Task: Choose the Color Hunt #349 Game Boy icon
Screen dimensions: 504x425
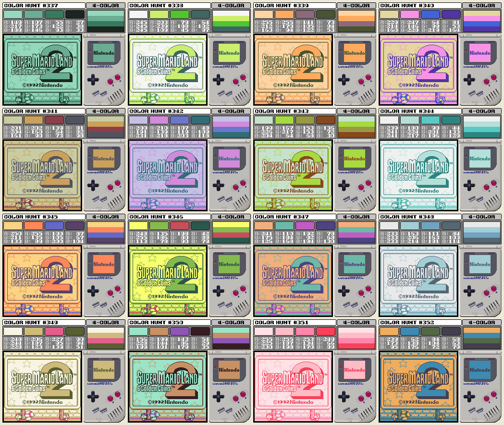Action: coord(104,387)
